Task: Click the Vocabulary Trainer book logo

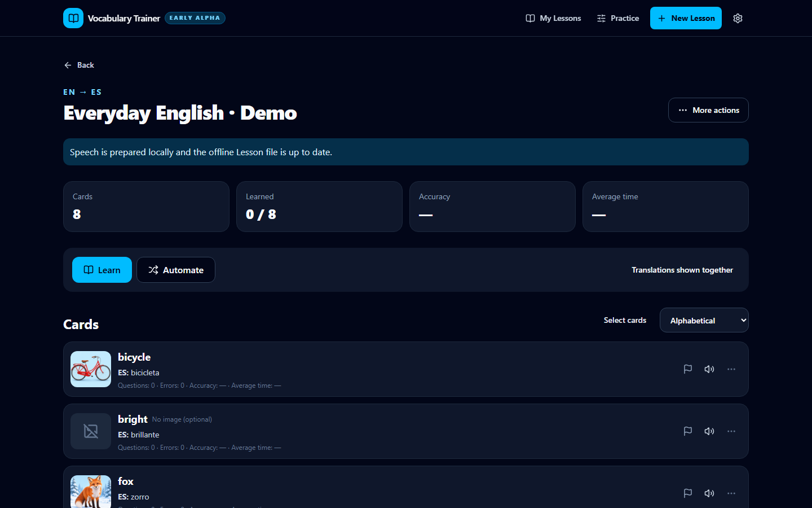Action: click(x=73, y=18)
